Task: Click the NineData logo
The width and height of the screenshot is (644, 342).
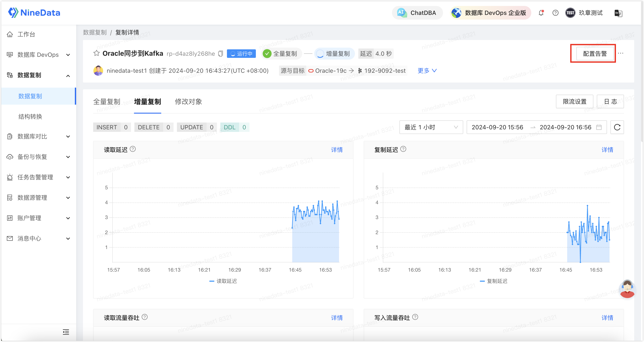Action: (34, 13)
